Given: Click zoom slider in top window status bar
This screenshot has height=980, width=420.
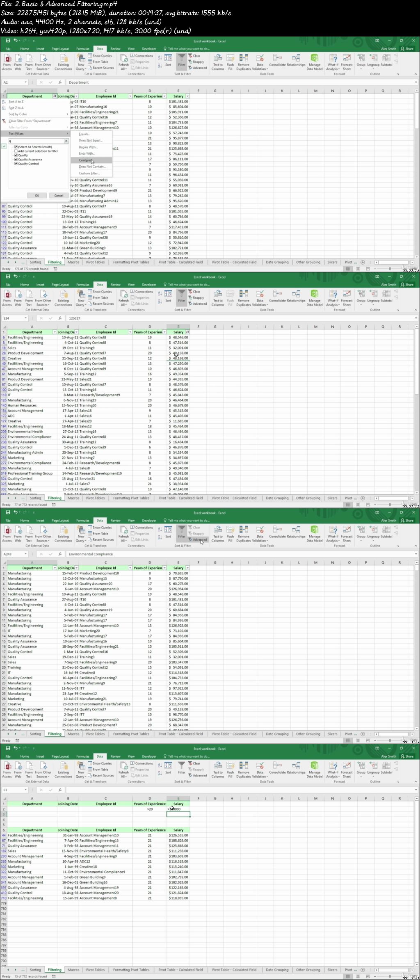Looking at the screenshot, I should point(390,269).
